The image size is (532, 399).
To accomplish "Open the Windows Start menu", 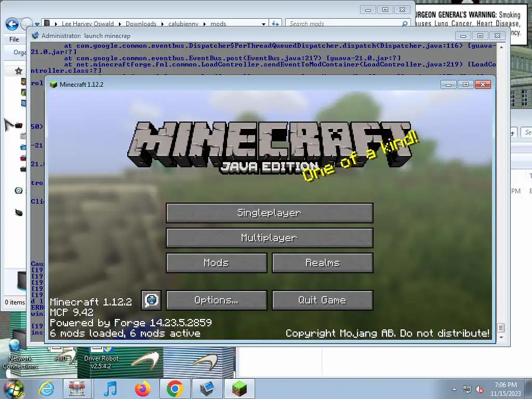I will [13, 389].
